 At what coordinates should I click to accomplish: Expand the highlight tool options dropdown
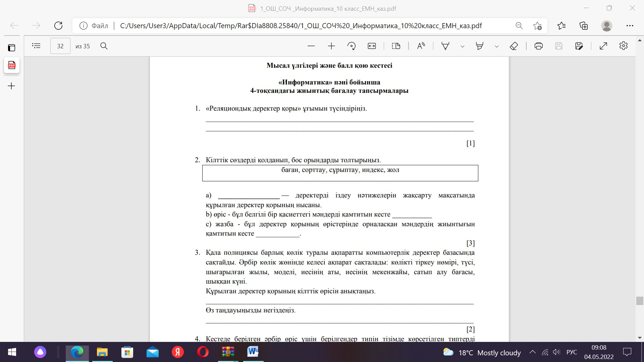point(497,47)
